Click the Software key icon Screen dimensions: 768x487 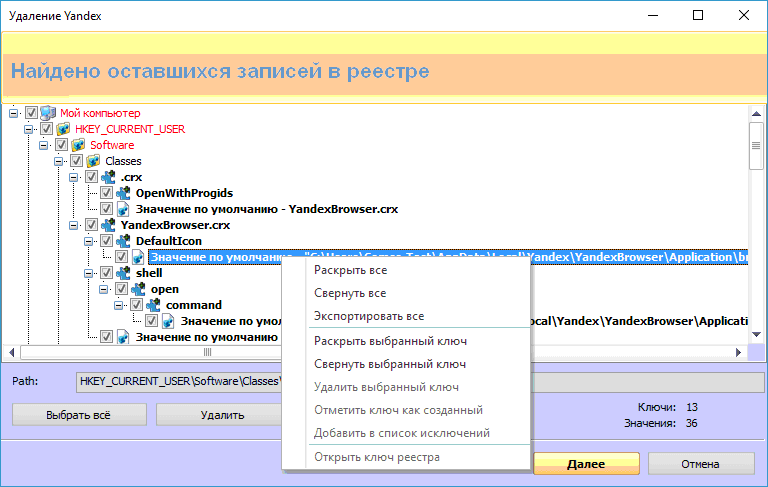click(78, 145)
